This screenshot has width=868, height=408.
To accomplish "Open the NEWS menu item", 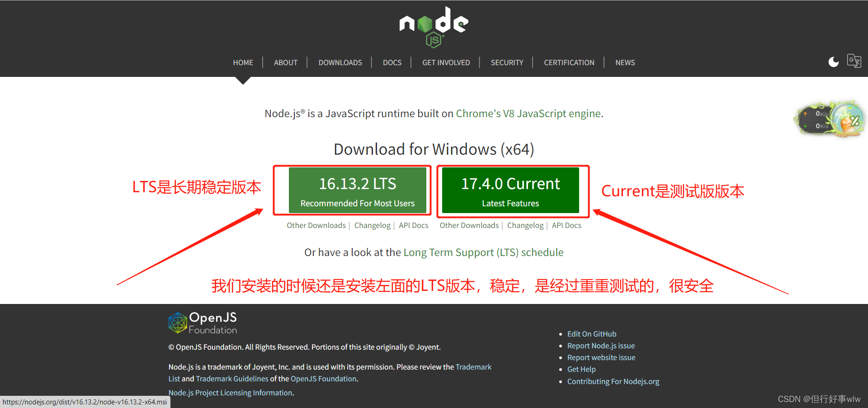I will tap(625, 62).
